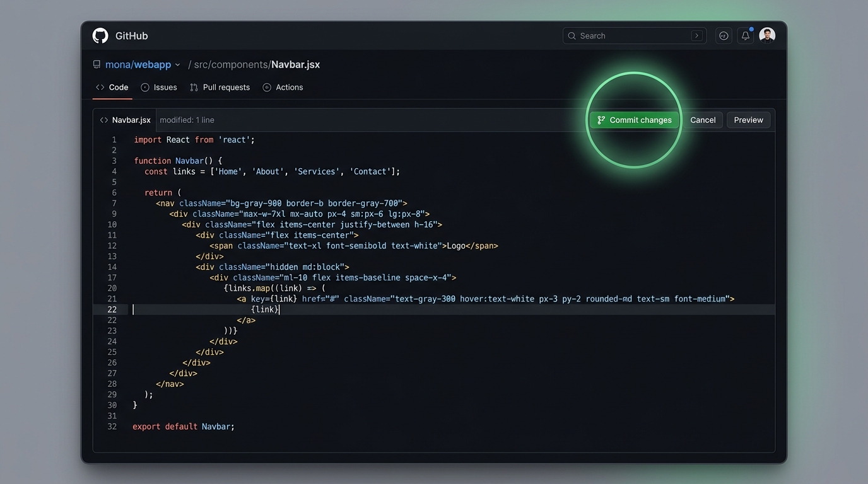The image size is (868, 484).
Task: Open notifications via the bell icon
Action: tap(746, 36)
